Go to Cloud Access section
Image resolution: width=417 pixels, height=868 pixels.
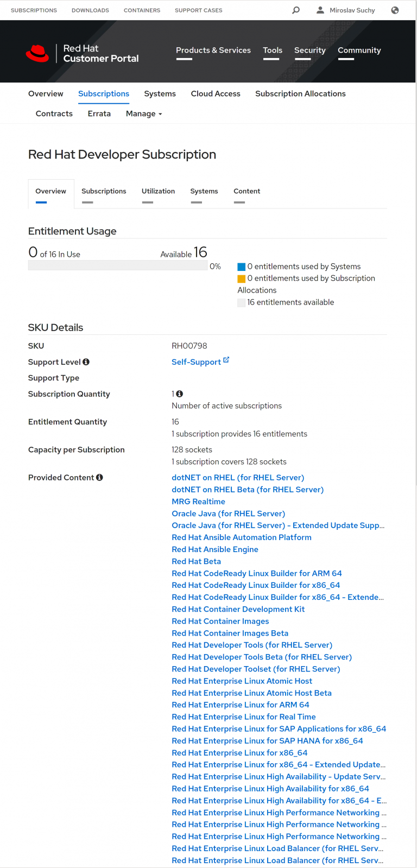click(x=216, y=94)
